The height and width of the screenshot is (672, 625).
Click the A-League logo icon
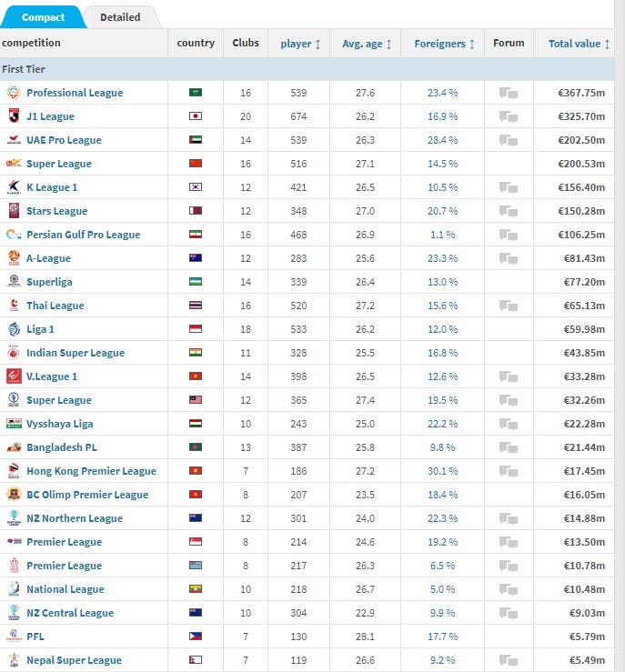14,258
